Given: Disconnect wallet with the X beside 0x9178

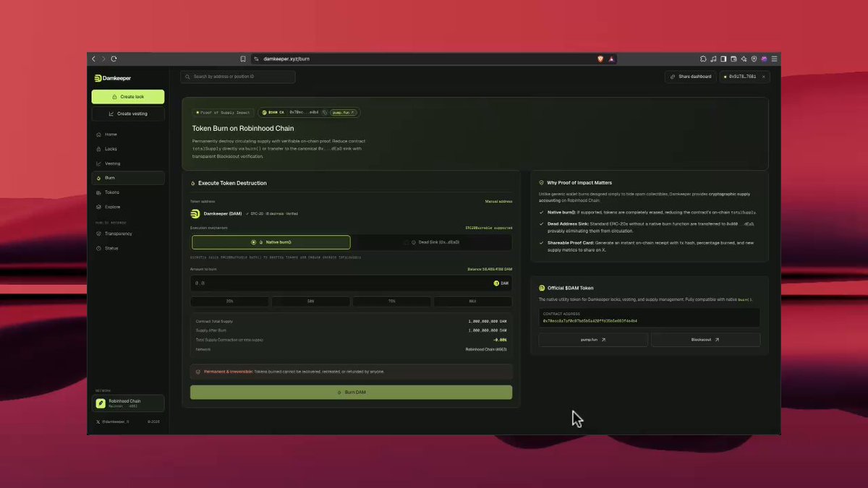Looking at the screenshot, I should point(764,77).
